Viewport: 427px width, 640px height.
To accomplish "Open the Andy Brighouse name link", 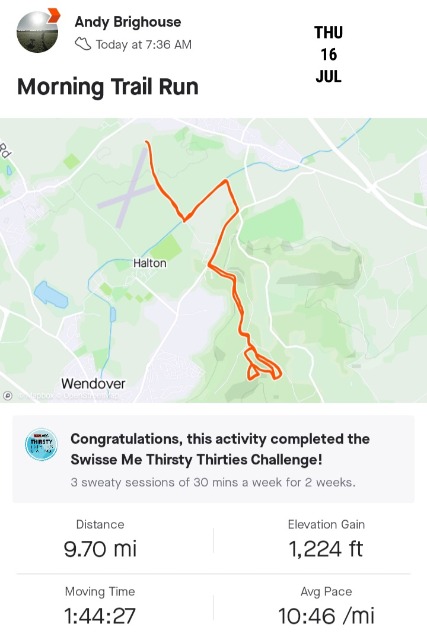I will point(128,22).
